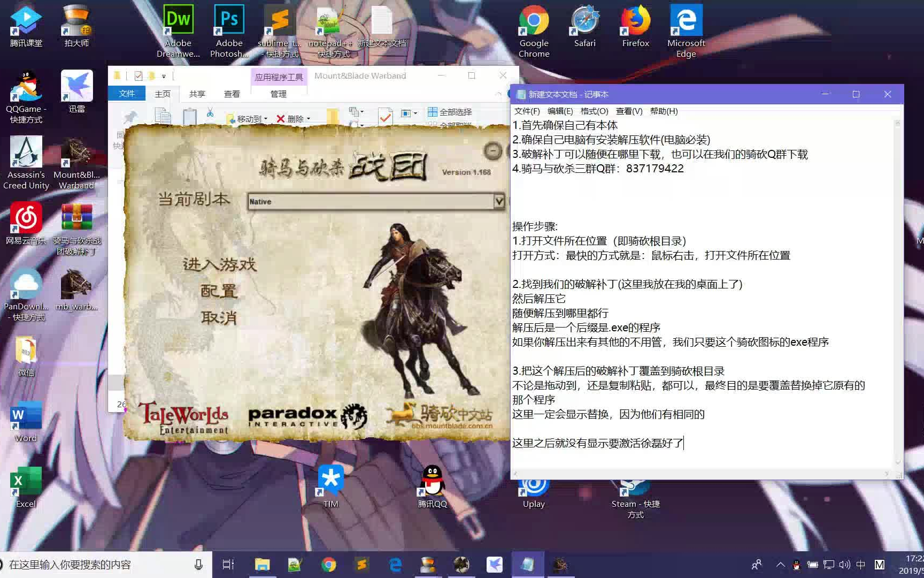Open the 骑砍中文站 link in the launcher
924x578 pixels.
440,415
